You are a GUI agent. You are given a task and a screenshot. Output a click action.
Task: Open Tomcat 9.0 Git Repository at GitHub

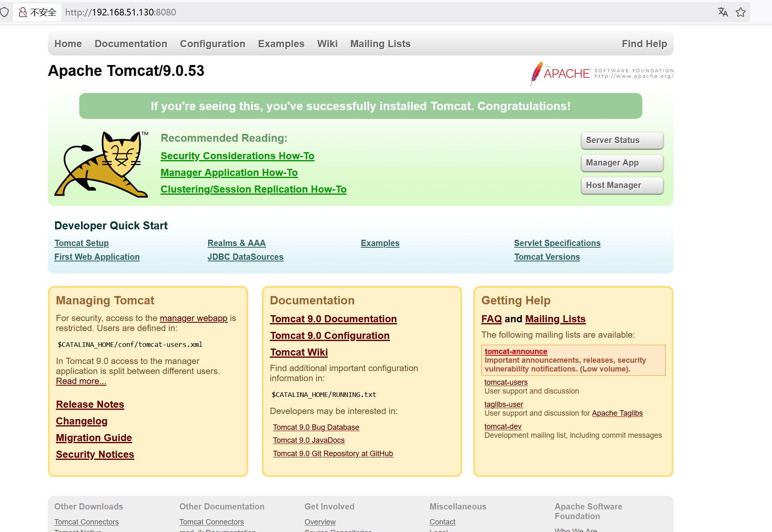pyautogui.click(x=333, y=454)
